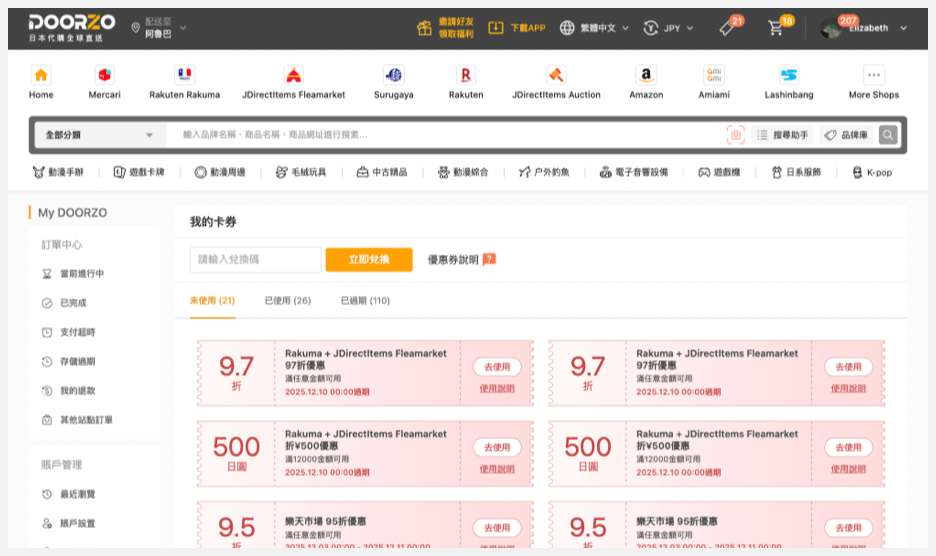936x556 pixels.
Task: Open the 遊戲機 category
Action: 719,172
